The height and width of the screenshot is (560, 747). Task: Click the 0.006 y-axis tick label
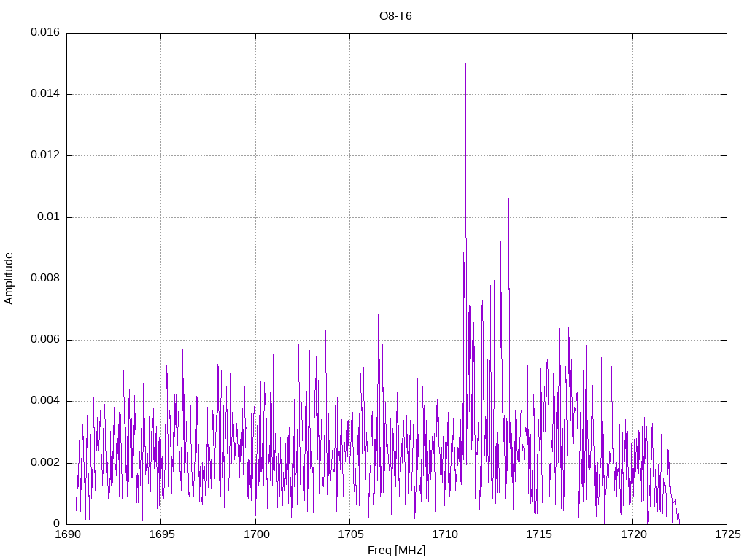[x=45, y=340]
